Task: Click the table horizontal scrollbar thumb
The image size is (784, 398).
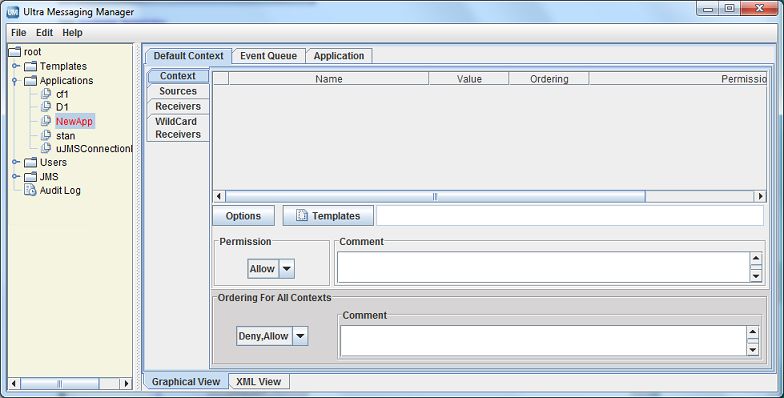Action: point(435,196)
